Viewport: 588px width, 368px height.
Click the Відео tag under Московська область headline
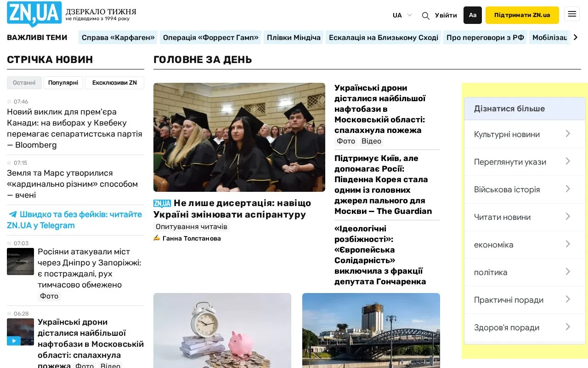(371, 141)
